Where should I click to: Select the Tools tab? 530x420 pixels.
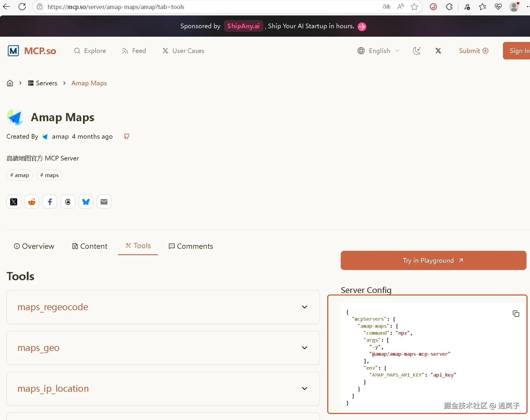coord(138,246)
